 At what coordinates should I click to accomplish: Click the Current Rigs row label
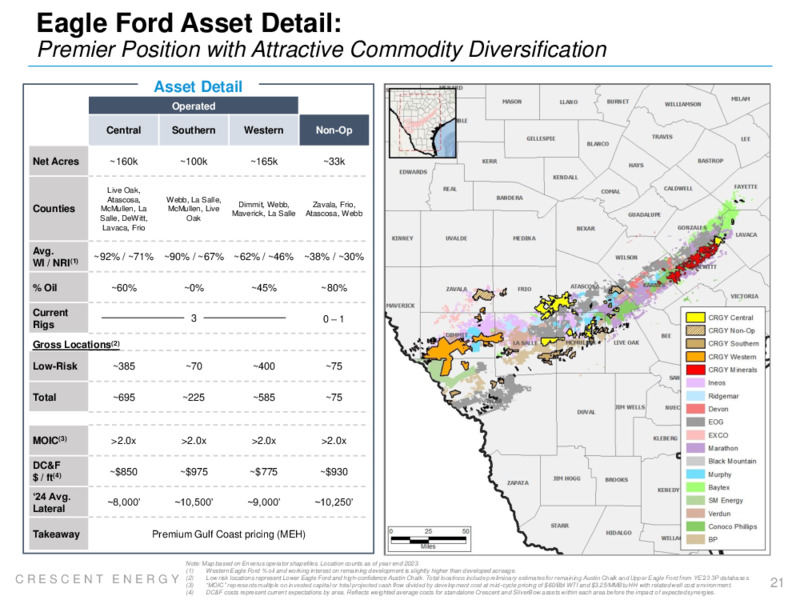point(58,318)
